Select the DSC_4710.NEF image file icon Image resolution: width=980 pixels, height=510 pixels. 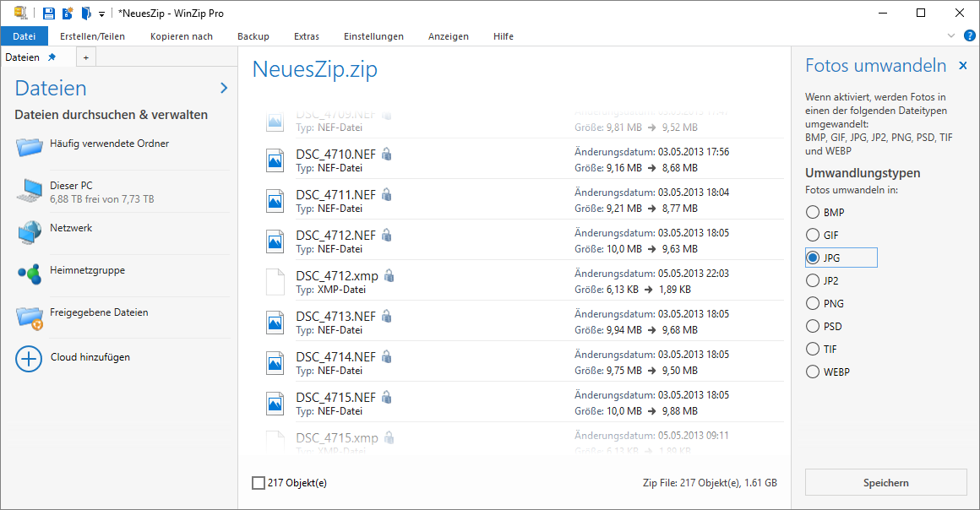[x=275, y=160]
